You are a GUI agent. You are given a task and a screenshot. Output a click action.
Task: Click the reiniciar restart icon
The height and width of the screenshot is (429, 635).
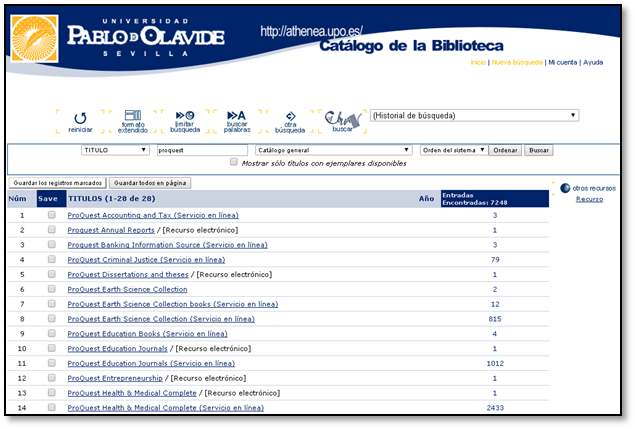80,117
